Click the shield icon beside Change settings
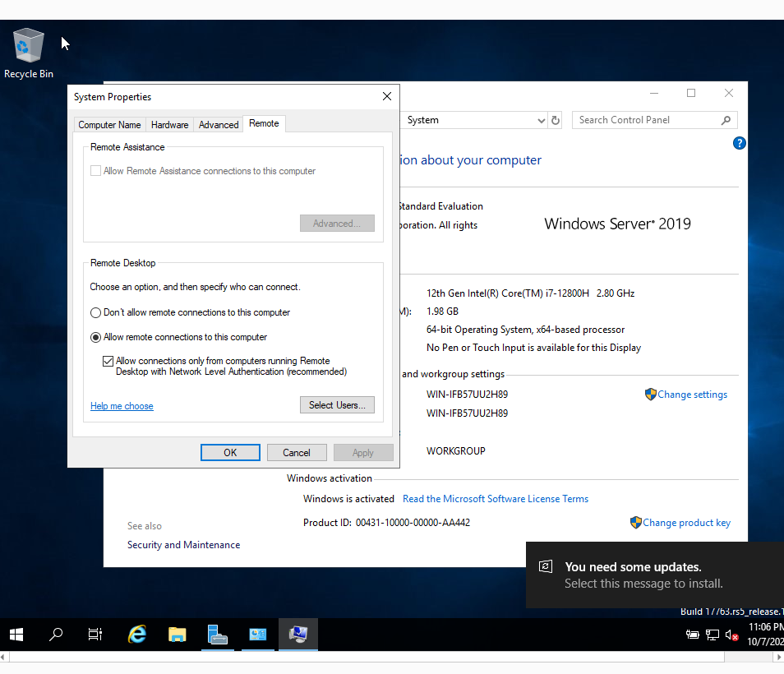This screenshot has height=674, width=784. (650, 394)
